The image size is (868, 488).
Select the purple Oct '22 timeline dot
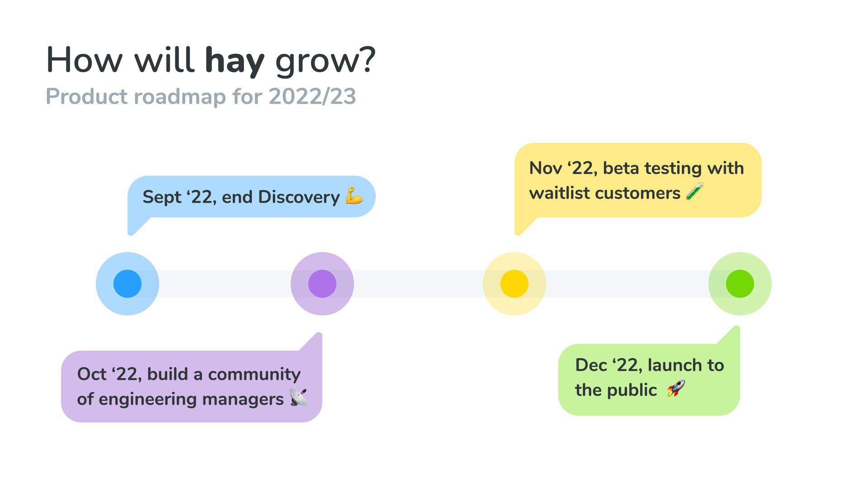point(322,284)
